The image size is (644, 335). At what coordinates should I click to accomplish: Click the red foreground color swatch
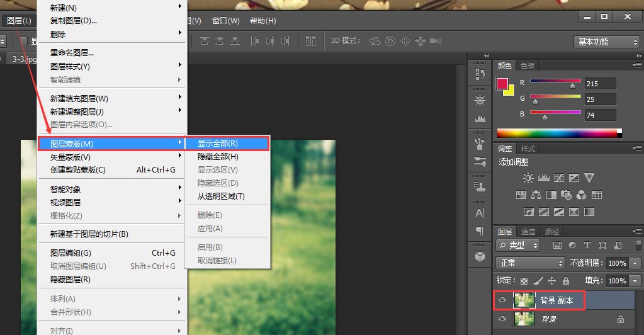(502, 84)
